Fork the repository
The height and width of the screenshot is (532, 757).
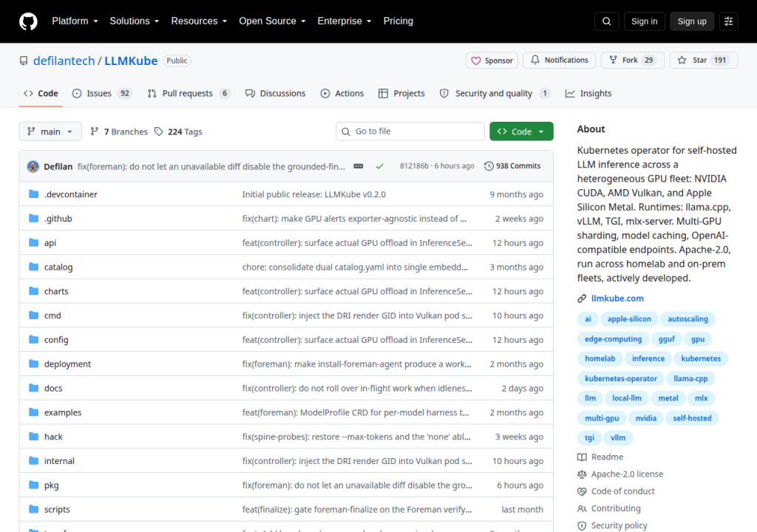click(x=633, y=60)
